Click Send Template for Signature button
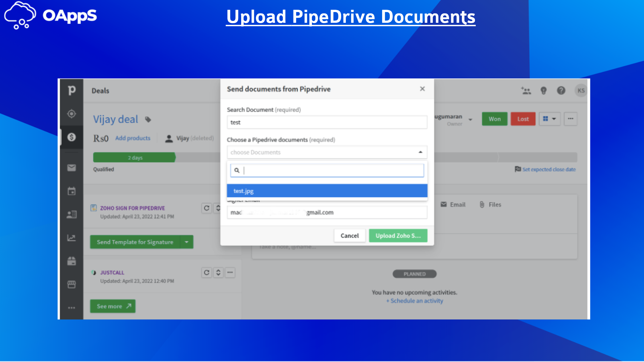Screen dimensions: 644x362 135,242
